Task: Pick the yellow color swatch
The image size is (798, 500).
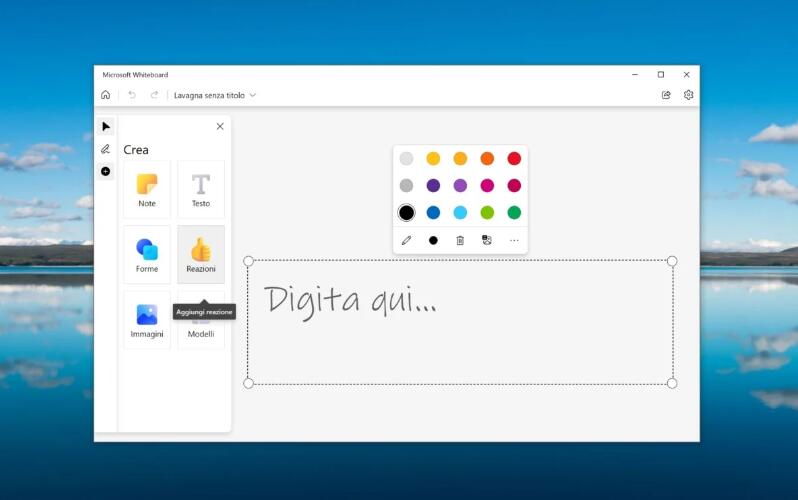Action: [x=433, y=158]
